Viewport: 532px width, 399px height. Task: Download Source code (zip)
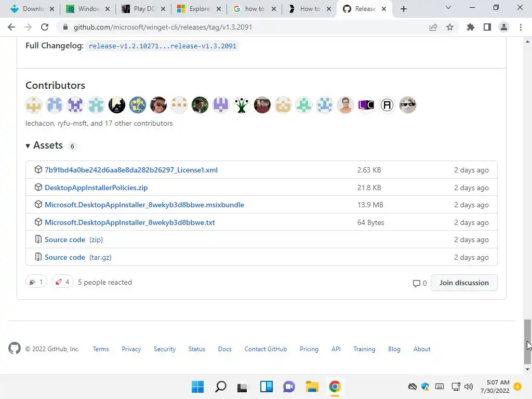point(74,240)
